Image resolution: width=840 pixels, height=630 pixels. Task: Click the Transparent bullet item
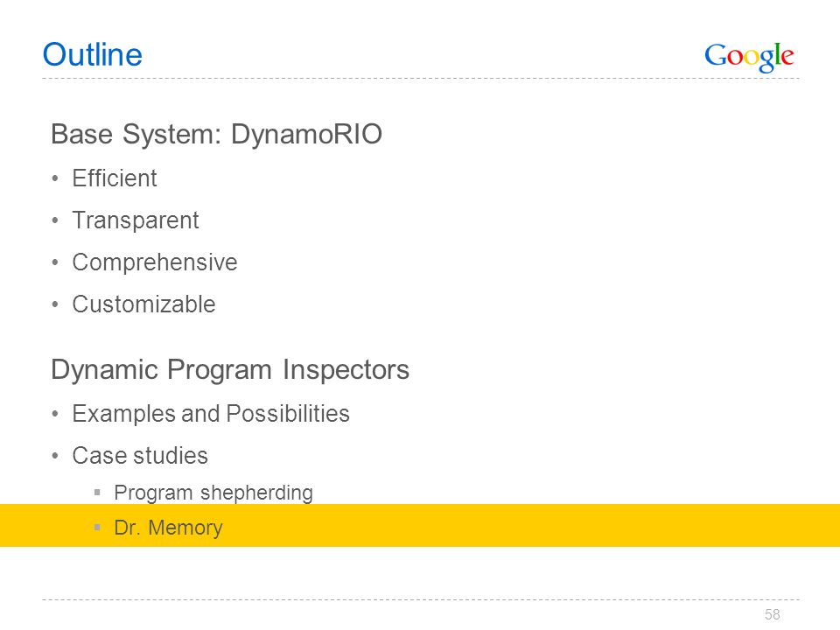click(136, 220)
